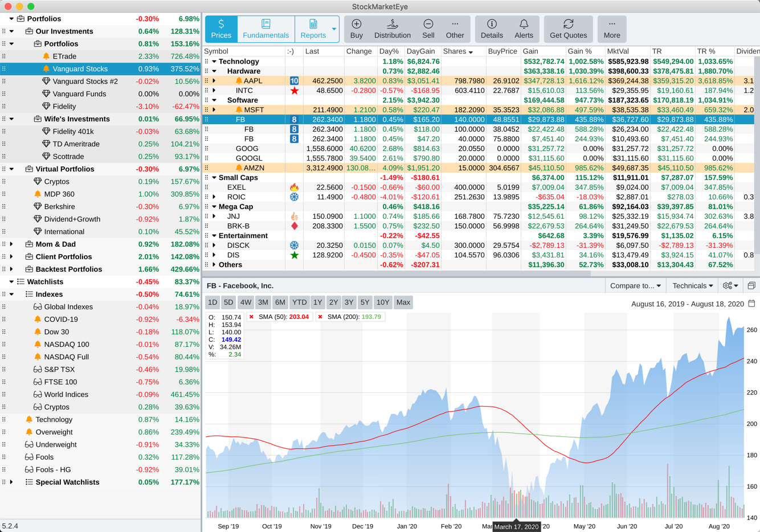This screenshot has height=532, width=760.
Task: Open the Distribution tool
Action: pyautogui.click(x=392, y=28)
